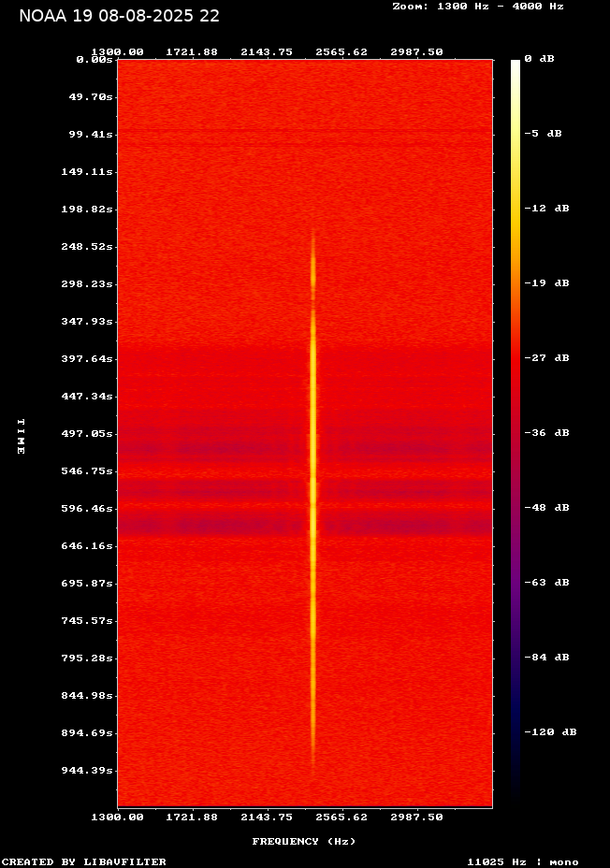The height and width of the screenshot is (868, 610).
Task: Click the 11025 Hz : mono label
Action: [522, 861]
